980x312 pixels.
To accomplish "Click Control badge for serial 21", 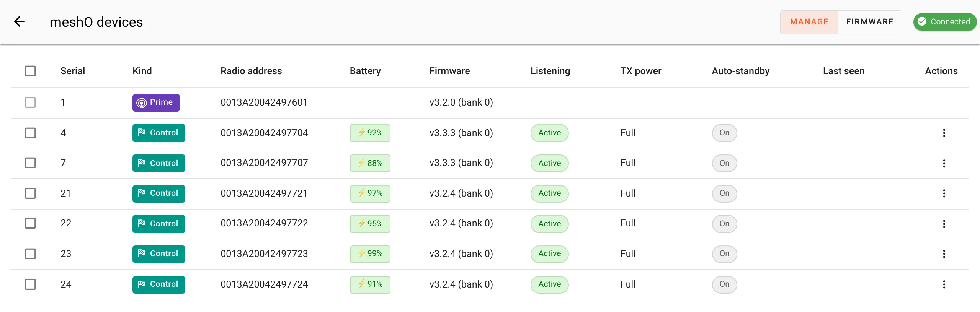I will click(x=159, y=193).
